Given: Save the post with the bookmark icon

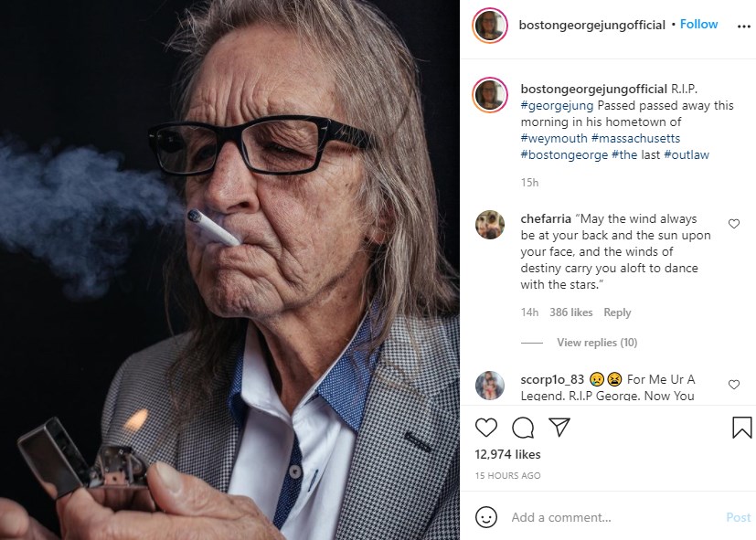Looking at the screenshot, I should point(741,427).
